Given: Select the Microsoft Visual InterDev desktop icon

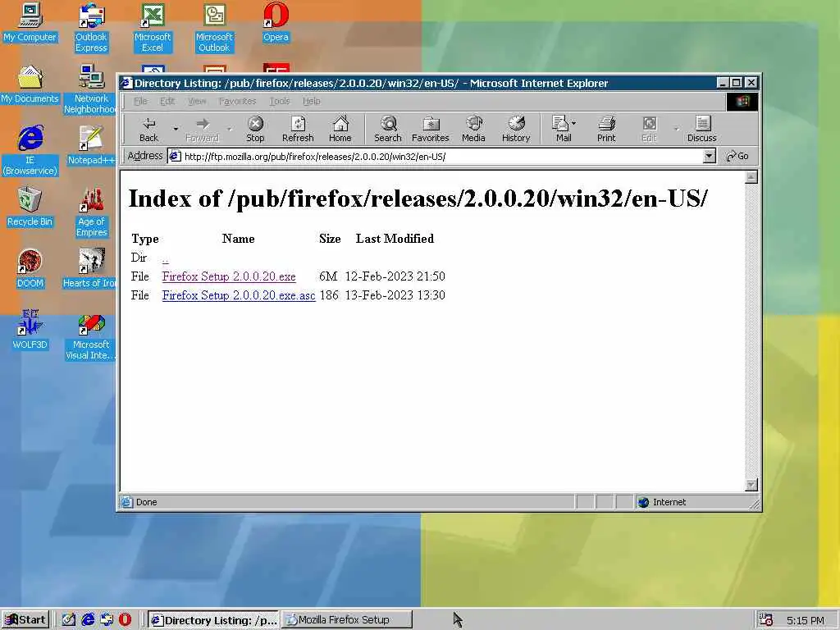Looking at the screenshot, I should tap(91, 336).
